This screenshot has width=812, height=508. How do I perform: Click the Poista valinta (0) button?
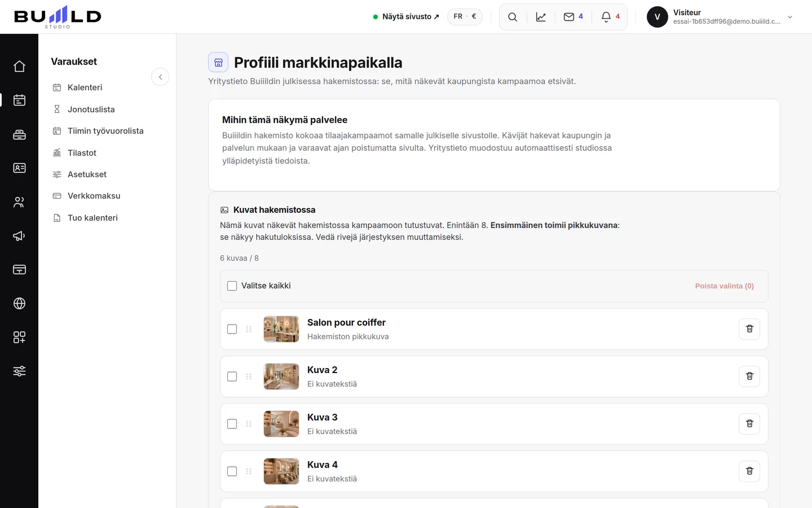tap(724, 286)
